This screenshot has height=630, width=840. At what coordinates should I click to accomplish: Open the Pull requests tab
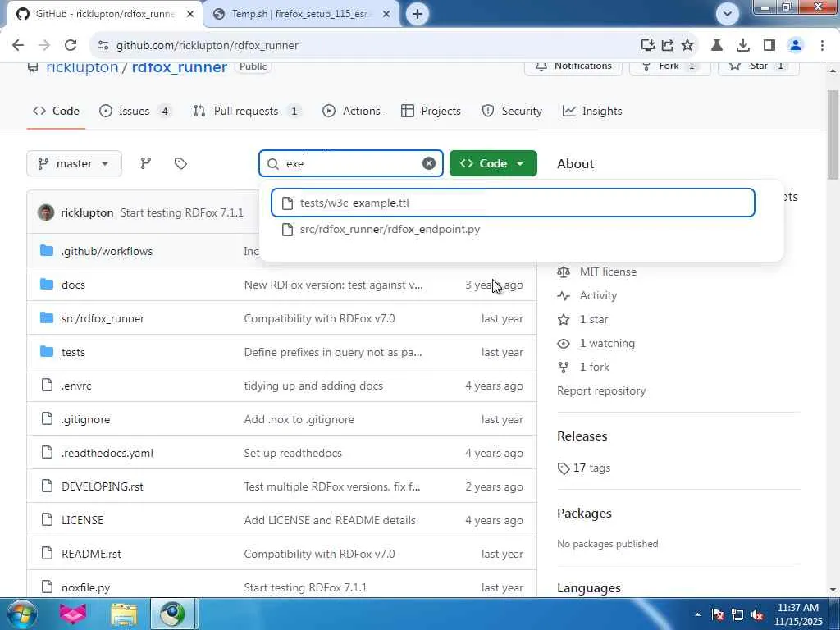[246, 111]
